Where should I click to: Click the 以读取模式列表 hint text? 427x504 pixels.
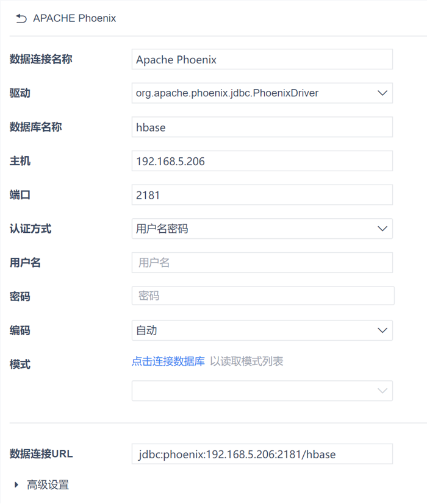click(x=246, y=361)
